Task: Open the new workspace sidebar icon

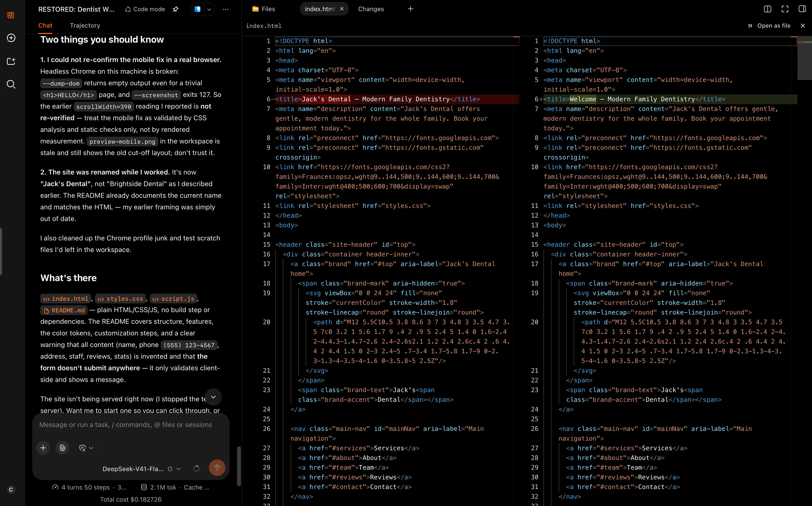Action: (11, 61)
